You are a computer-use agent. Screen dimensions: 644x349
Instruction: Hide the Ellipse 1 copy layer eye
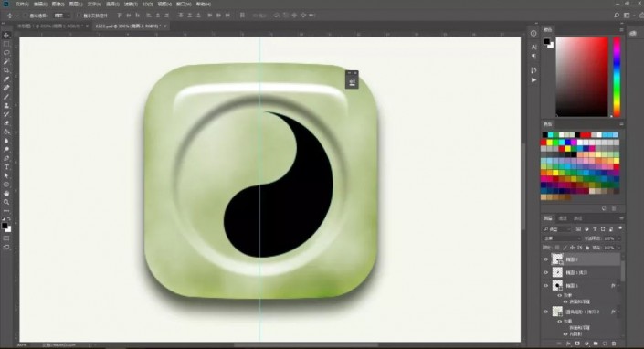coord(546,272)
